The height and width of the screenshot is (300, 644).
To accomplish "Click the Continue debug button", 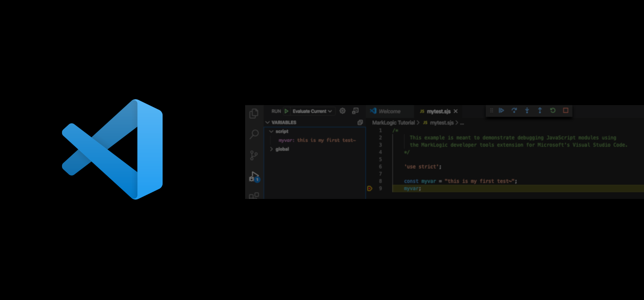I will [x=501, y=110].
